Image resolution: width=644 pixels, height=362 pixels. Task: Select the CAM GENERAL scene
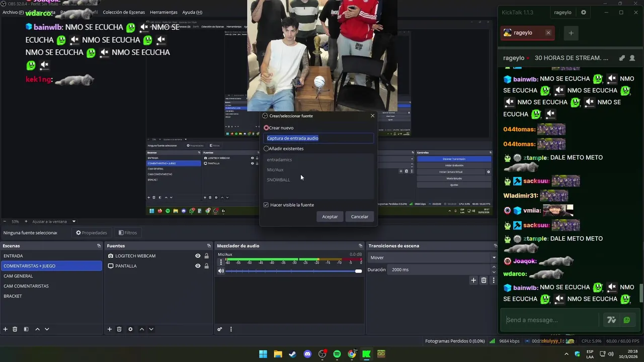[51, 276]
